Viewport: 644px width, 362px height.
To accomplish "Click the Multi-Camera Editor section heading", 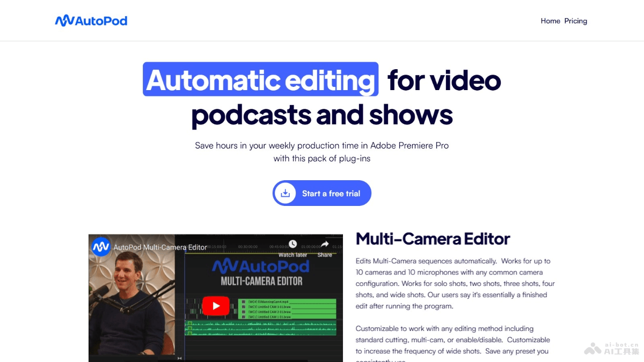I will tap(433, 239).
